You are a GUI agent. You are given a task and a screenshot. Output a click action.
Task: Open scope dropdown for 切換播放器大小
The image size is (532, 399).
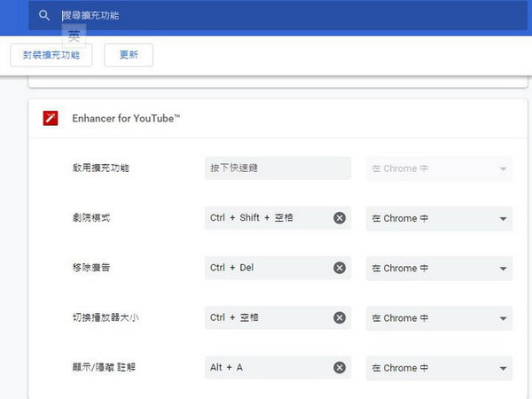coord(439,318)
